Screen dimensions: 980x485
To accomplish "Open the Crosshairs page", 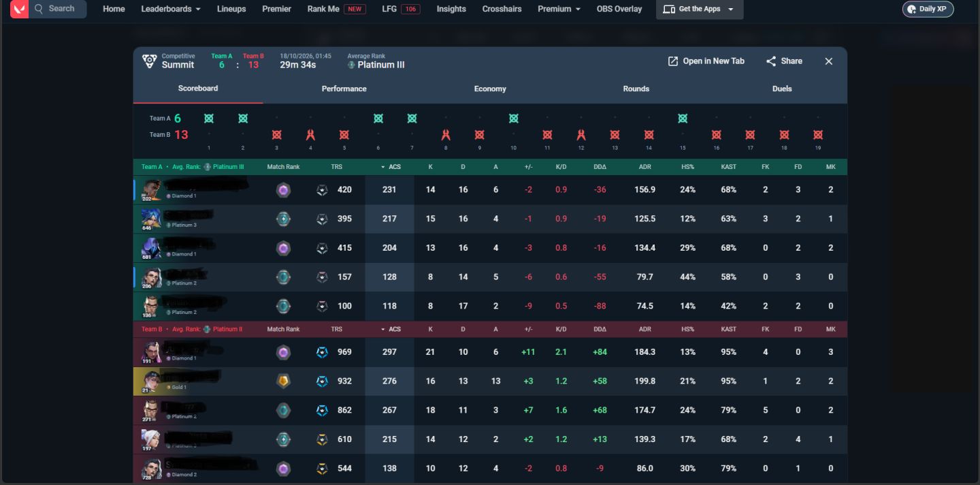I will 502,9.
